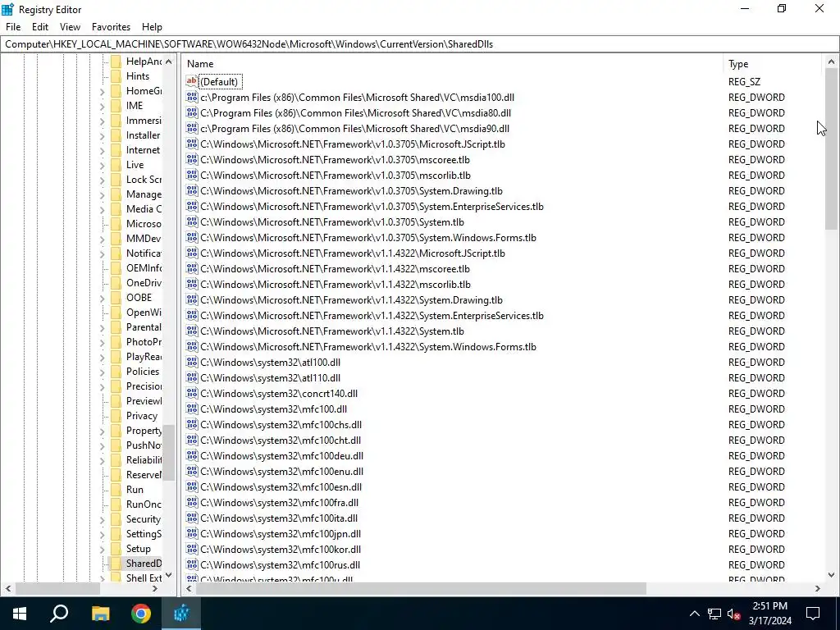The width and height of the screenshot is (840, 630).
Task: Click DWORD icon for concrt140.dll
Action: pyautogui.click(x=192, y=393)
